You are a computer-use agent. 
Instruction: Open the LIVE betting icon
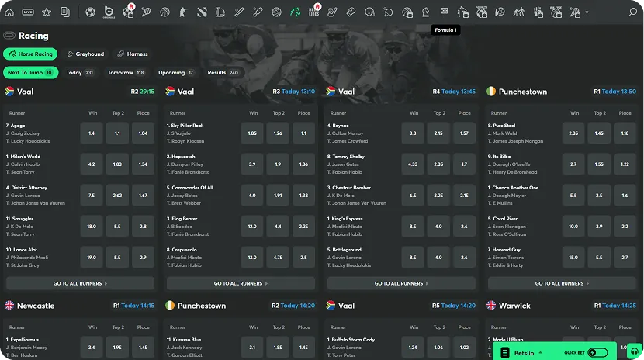pos(28,12)
